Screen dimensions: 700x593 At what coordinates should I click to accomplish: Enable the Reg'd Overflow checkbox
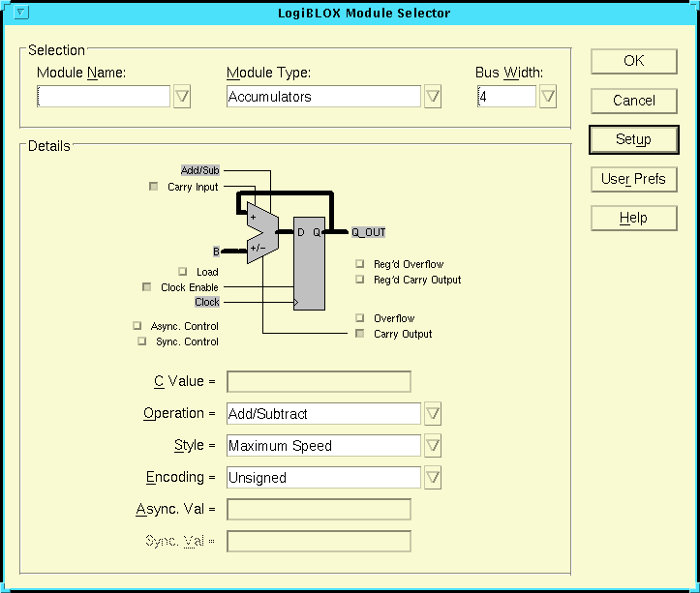(x=359, y=264)
